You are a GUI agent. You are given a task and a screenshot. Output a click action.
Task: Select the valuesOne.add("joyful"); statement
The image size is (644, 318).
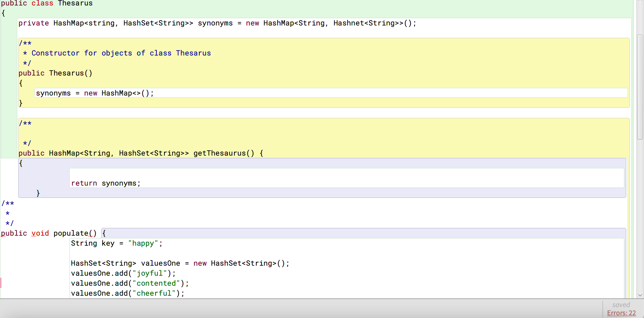(x=123, y=273)
